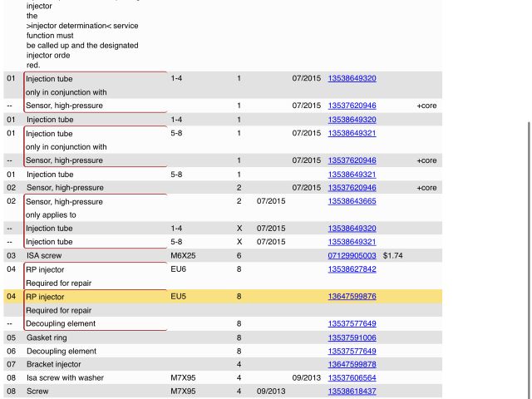Click 13538649321 link in quantity X row
This screenshot has width=532, height=399.
point(352,242)
